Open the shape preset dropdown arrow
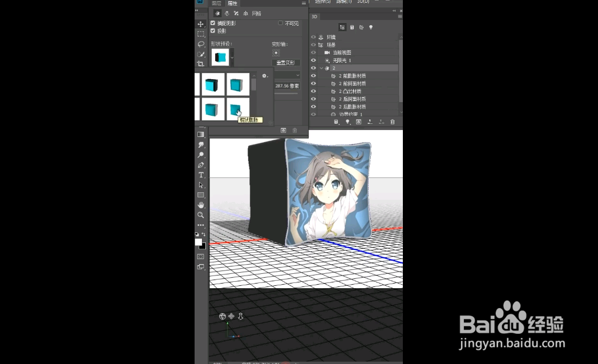 coord(232,57)
